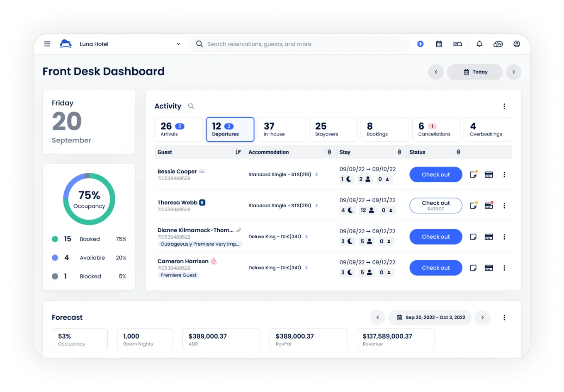Switch to the Arrivals tab

[178, 129]
